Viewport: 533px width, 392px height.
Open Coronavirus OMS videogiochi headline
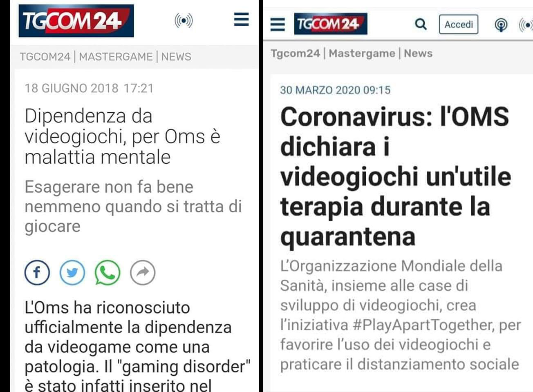click(x=395, y=176)
